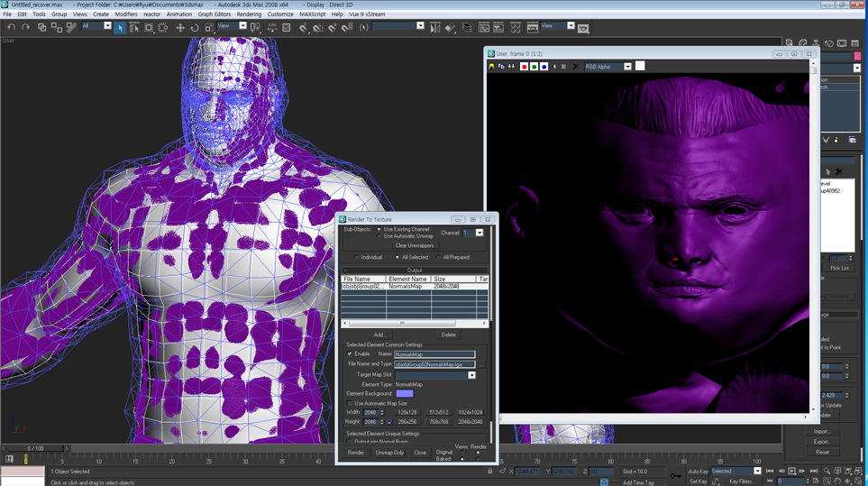Open the Vue 9 xStream menu
The height and width of the screenshot is (486, 868).
(x=367, y=14)
